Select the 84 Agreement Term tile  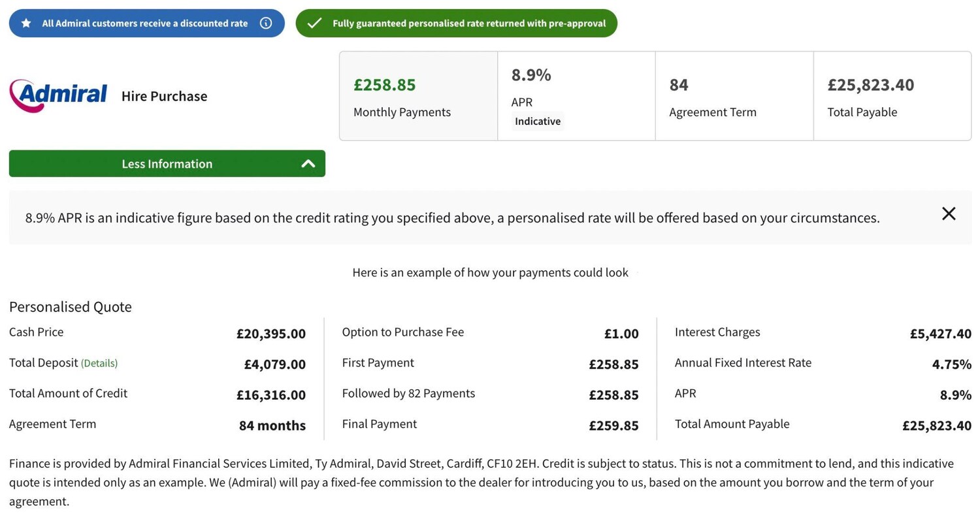[x=734, y=96]
